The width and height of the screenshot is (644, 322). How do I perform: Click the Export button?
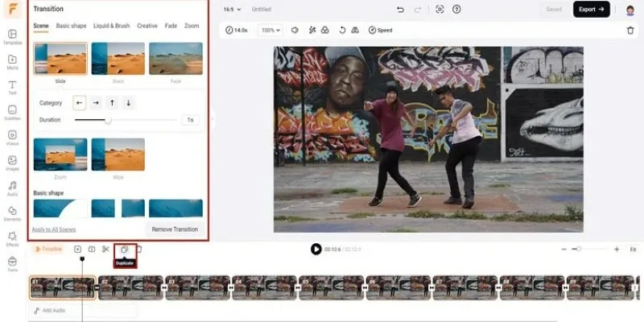pyautogui.click(x=592, y=9)
